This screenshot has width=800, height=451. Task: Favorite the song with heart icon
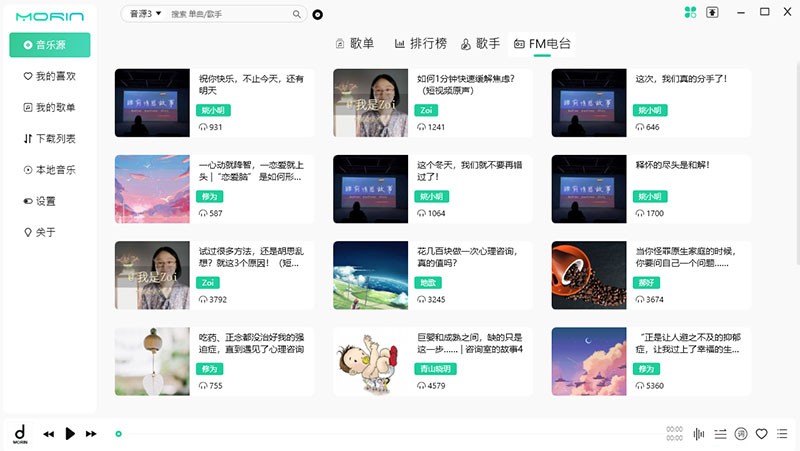pos(761,433)
